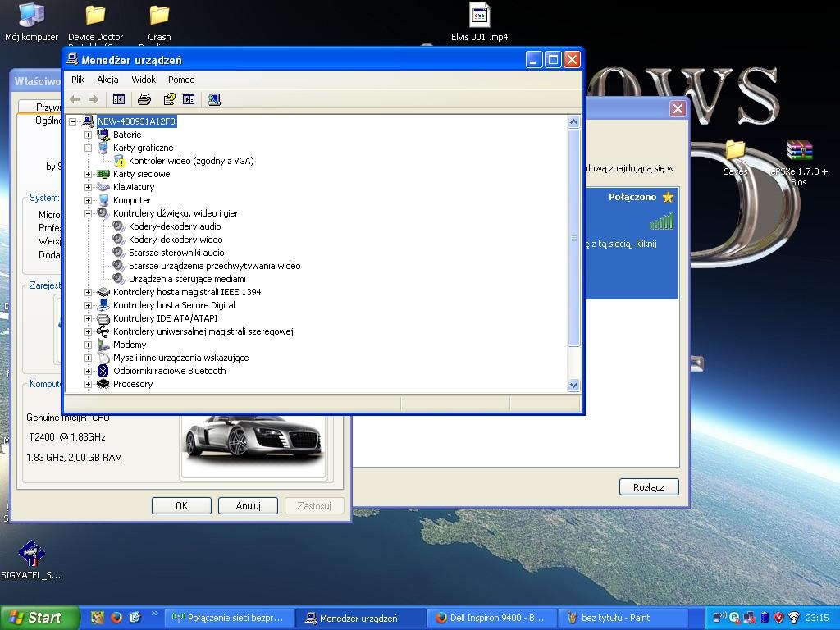This screenshot has width=840, height=630.
Task: Collapse the Karty graficzne category
Action: coord(88,148)
